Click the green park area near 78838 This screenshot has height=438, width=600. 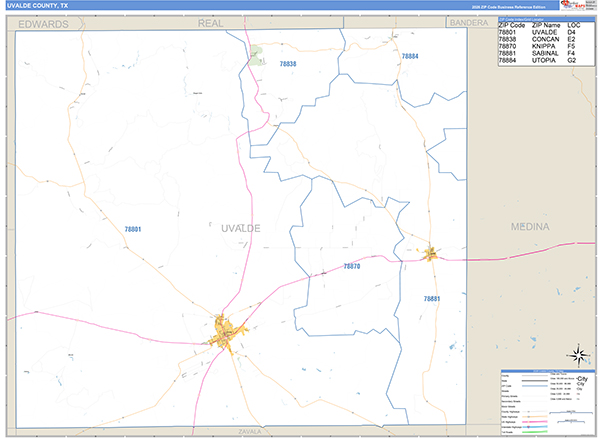[x=256, y=55]
